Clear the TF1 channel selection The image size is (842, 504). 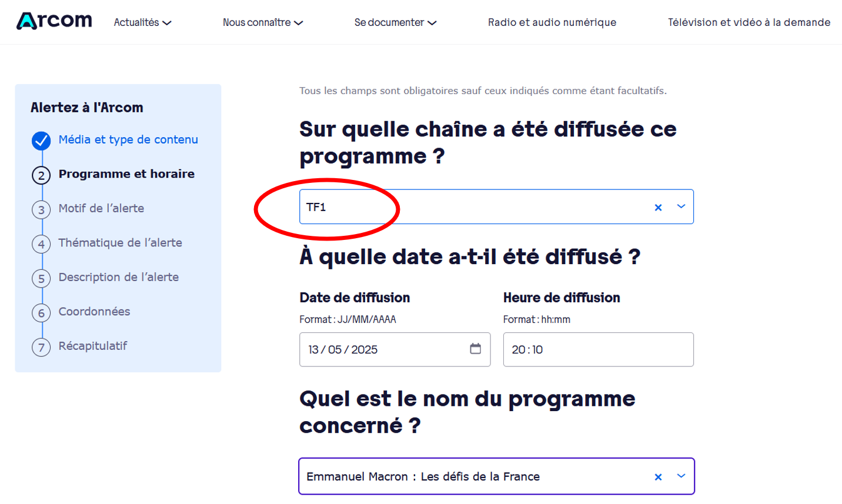tap(658, 207)
